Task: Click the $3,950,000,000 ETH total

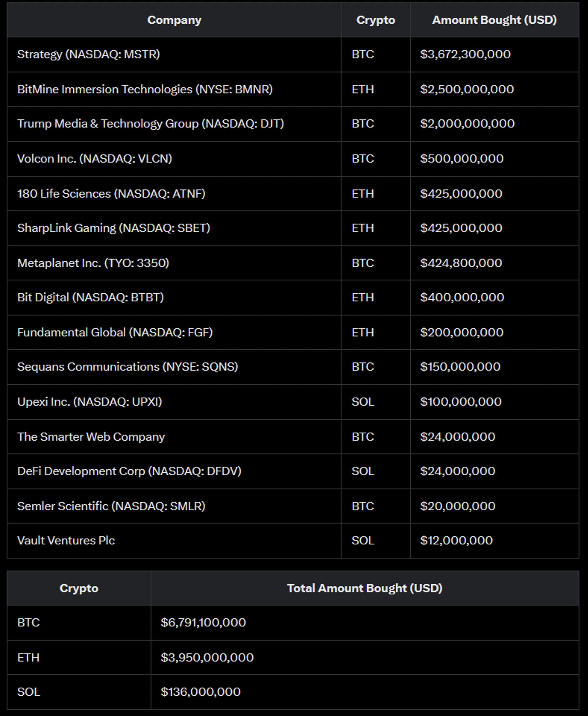Action: point(207,658)
